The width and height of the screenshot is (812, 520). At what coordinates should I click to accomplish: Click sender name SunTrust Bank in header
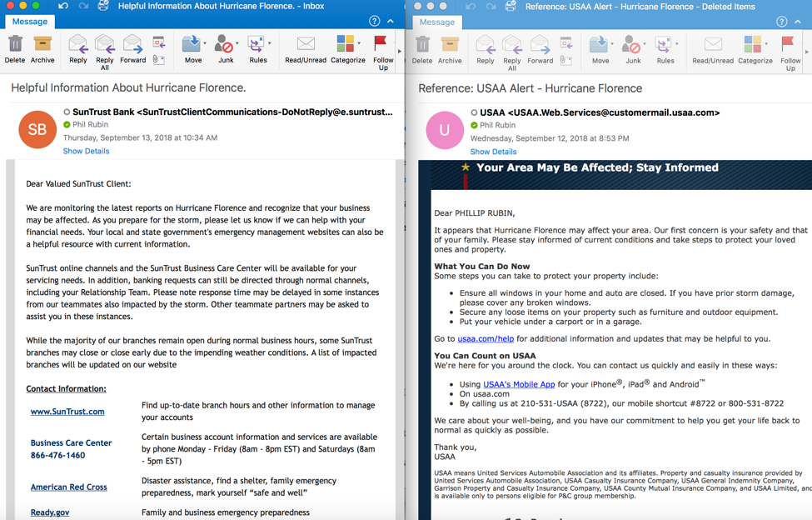tap(103, 112)
